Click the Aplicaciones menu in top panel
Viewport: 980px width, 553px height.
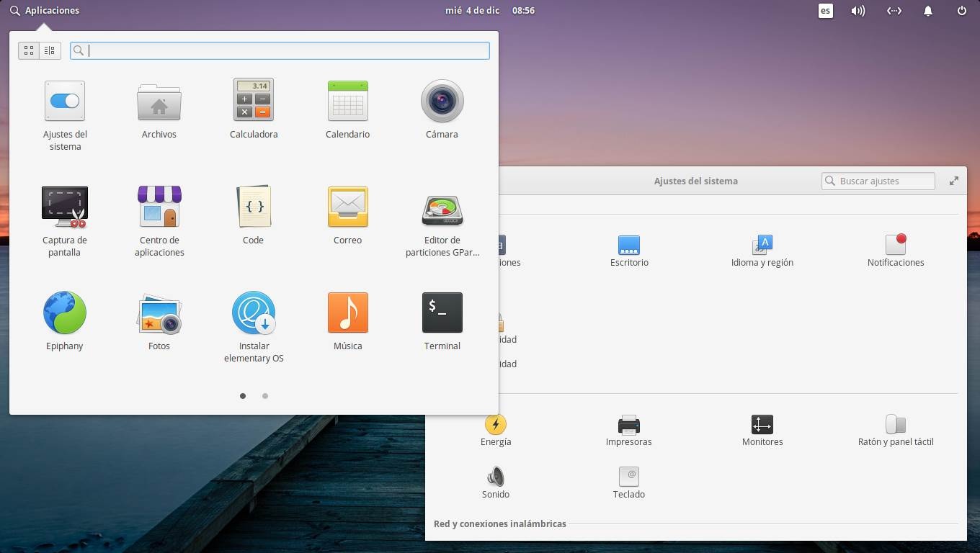tap(45, 11)
